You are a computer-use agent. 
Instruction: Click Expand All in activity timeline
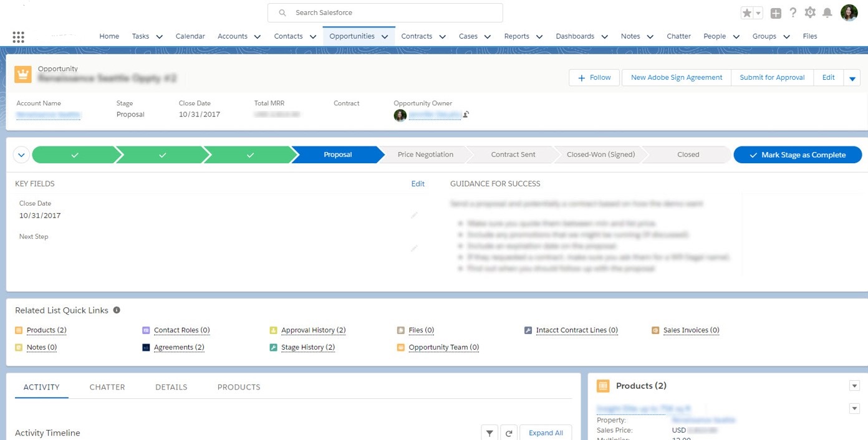point(546,433)
